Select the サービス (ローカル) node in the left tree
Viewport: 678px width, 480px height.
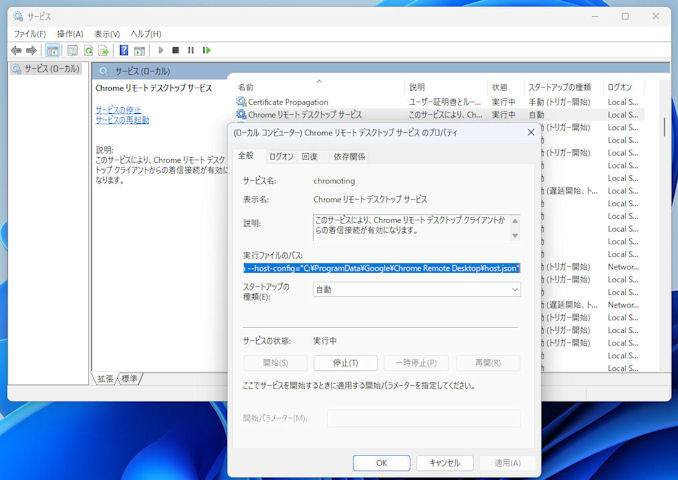point(46,69)
